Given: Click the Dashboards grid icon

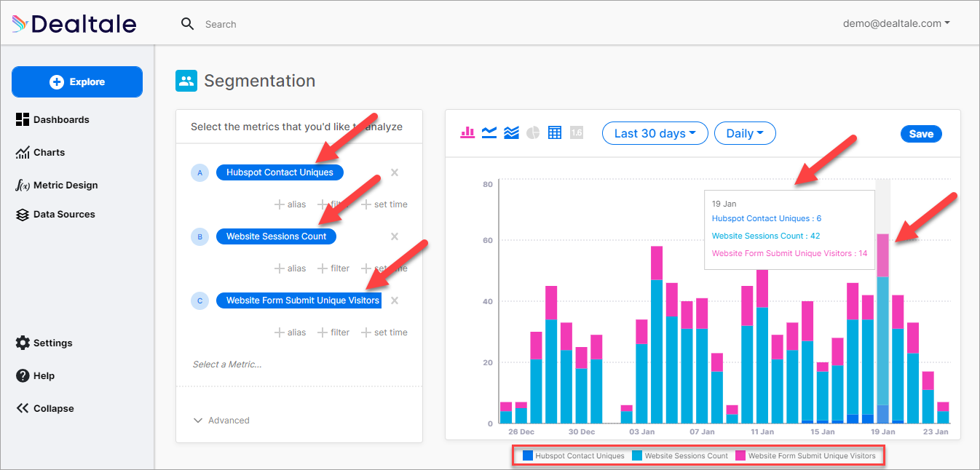Looking at the screenshot, I should coord(23,119).
